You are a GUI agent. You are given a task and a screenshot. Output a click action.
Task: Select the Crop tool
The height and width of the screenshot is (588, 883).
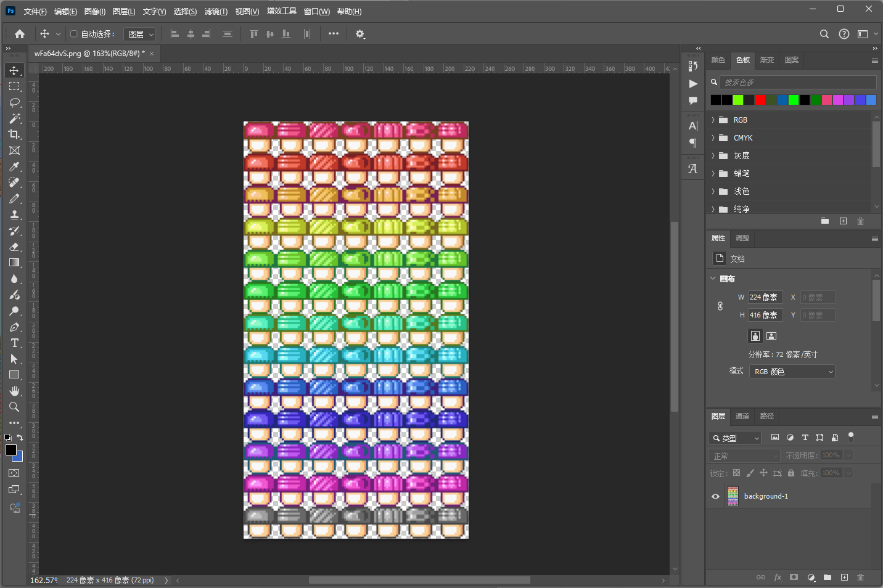(x=14, y=134)
